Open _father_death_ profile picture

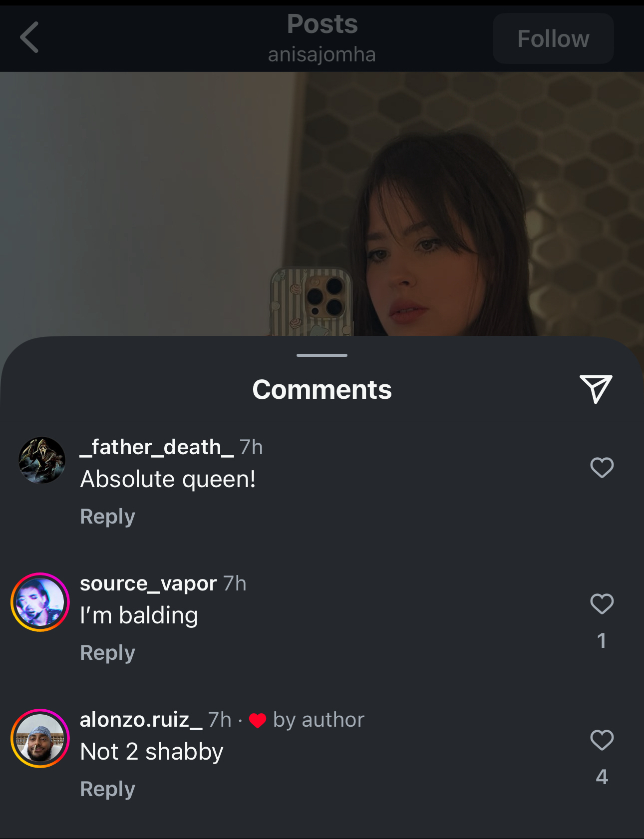coord(42,460)
